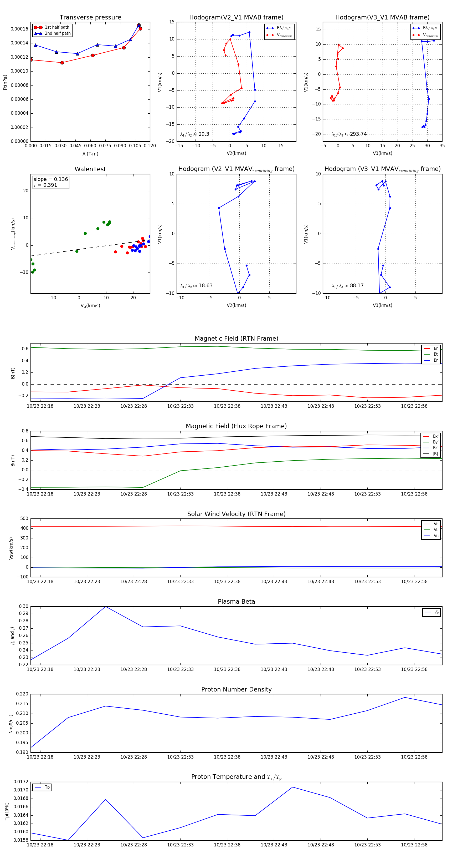Select the Bx' legend entry

(x=431, y=436)
